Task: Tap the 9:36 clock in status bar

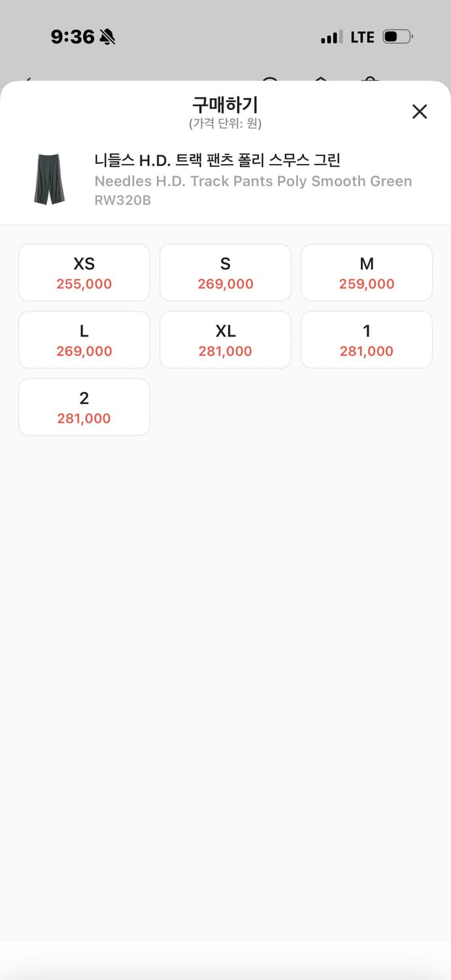Action: (x=73, y=37)
